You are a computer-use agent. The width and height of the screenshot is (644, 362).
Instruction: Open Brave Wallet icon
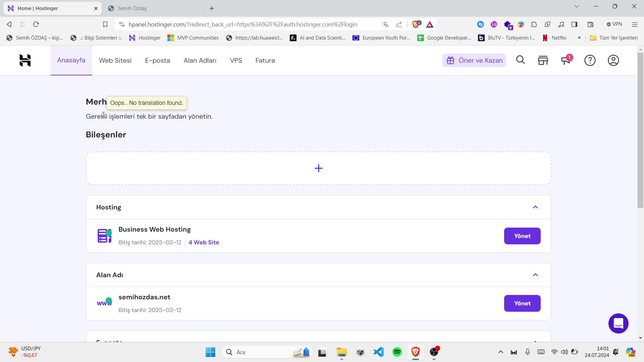pyautogui.click(x=590, y=24)
